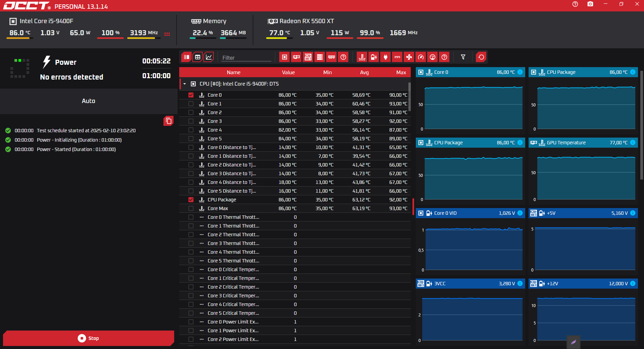This screenshot has height=349, width=644.
Task: Select the Auto test mode tab
Action: click(89, 101)
